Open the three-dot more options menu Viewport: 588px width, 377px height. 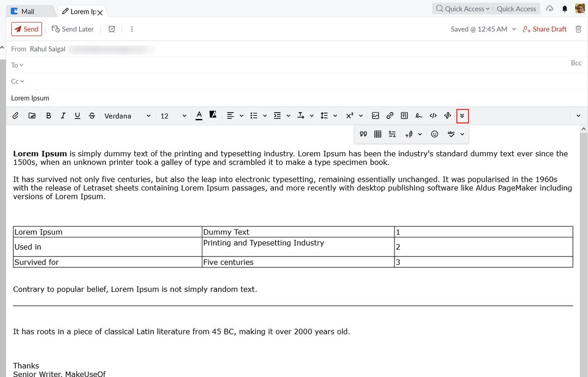(132, 29)
